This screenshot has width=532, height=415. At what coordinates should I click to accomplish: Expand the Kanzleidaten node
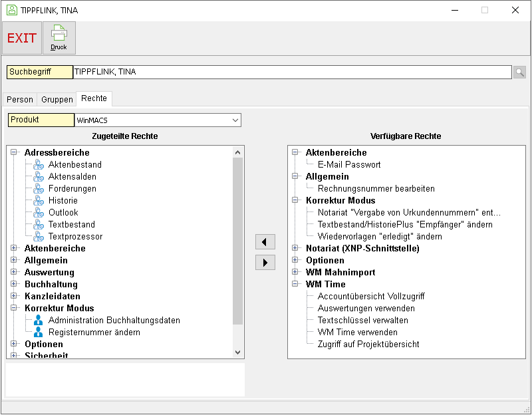point(13,296)
